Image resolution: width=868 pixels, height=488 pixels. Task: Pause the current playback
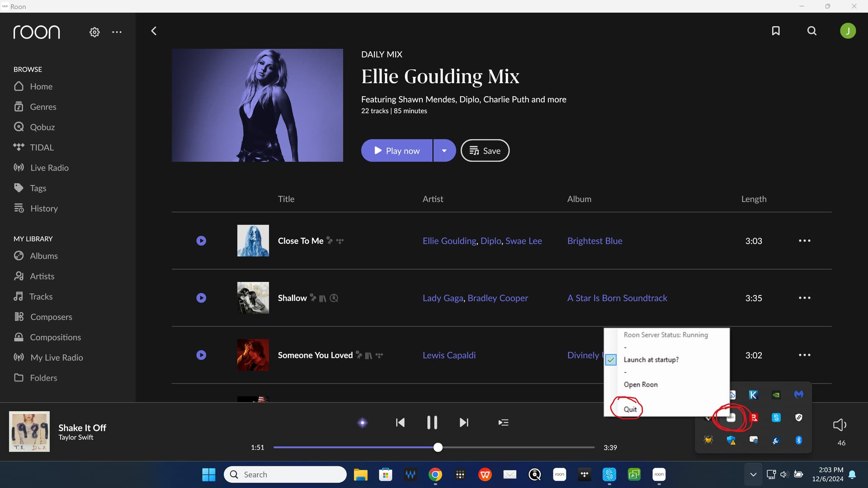pyautogui.click(x=432, y=422)
